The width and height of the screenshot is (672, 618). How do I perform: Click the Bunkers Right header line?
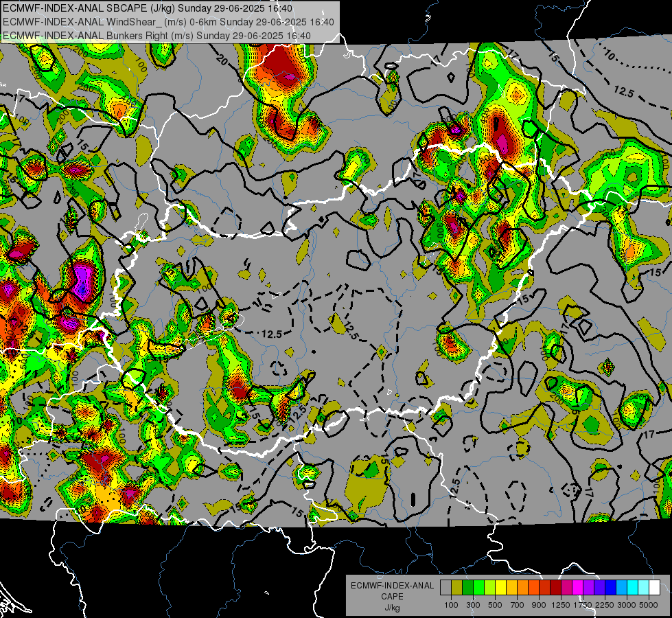(157, 36)
